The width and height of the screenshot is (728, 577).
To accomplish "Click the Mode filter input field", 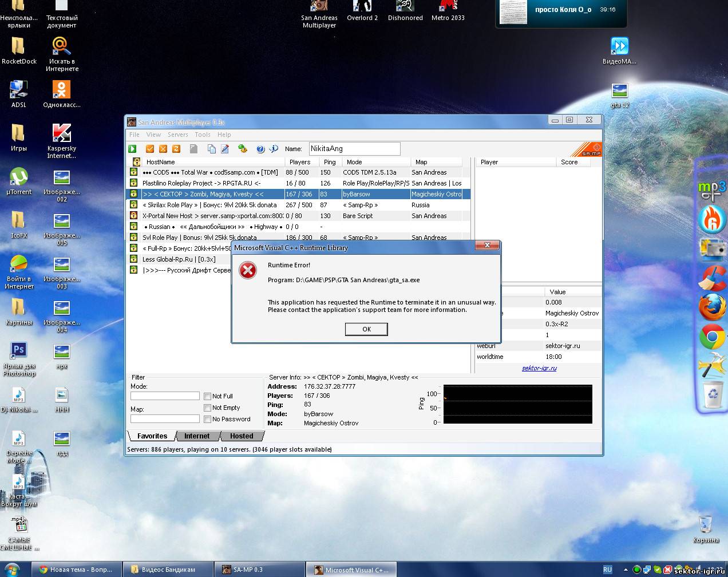I will coord(165,396).
